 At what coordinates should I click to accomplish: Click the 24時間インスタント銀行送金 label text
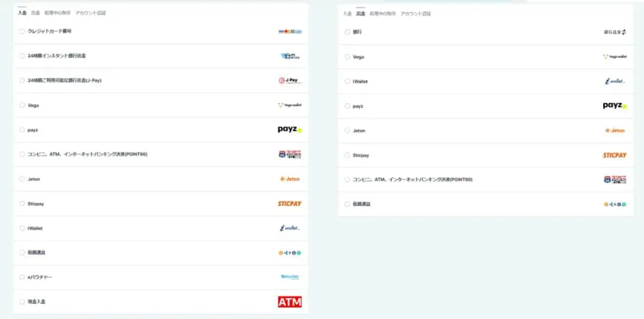(57, 56)
